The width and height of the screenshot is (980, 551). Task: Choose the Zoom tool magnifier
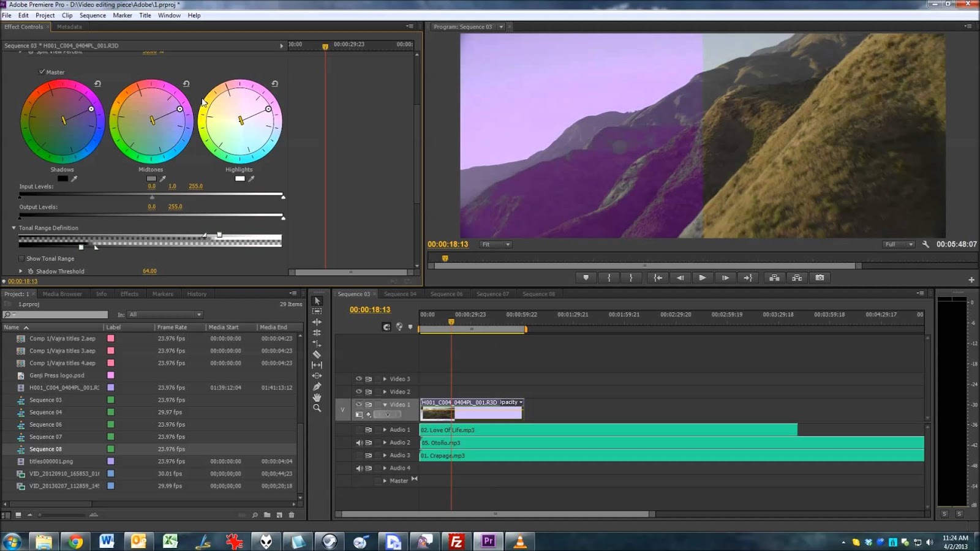317,408
